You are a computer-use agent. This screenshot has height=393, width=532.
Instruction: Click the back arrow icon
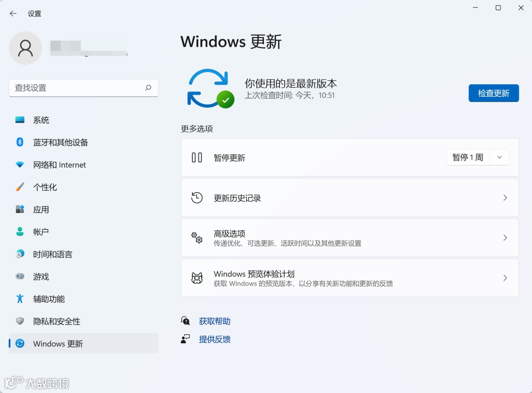(13, 14)
